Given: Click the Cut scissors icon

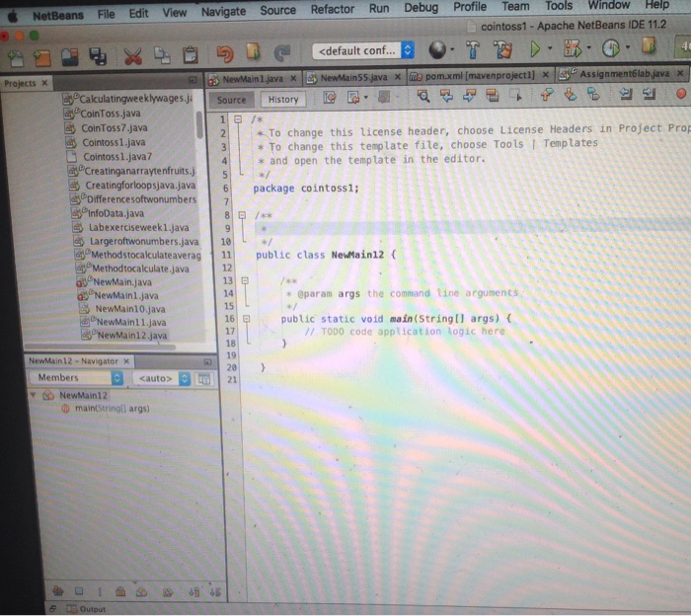Looking at the screenshot, I should point(133,56).
